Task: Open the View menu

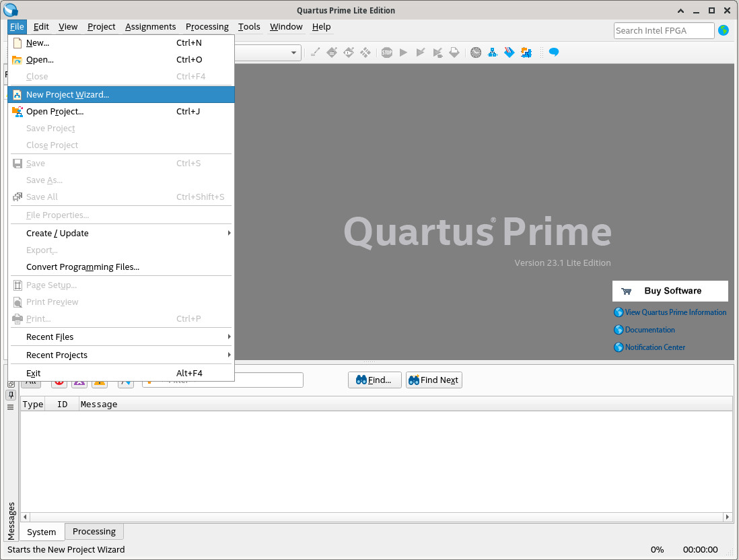Action: (68, 27)
